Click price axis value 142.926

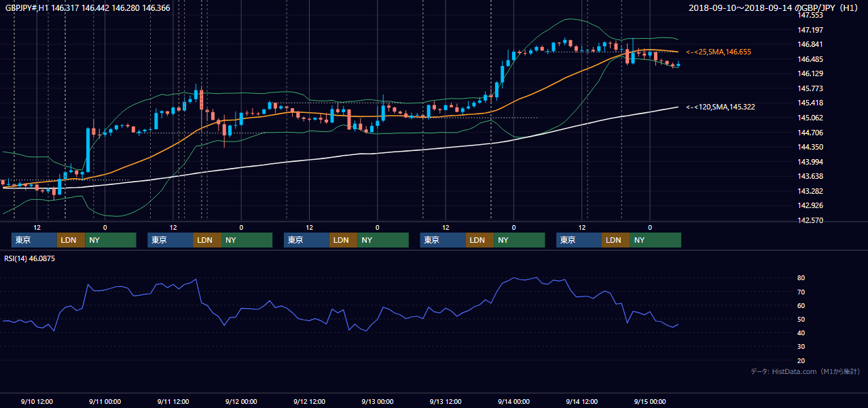click(810, 205)
